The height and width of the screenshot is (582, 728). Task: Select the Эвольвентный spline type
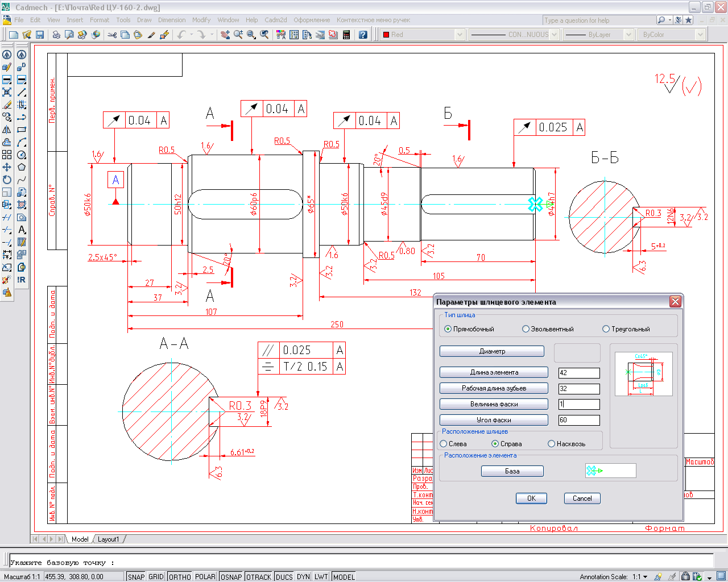point(526,329)
